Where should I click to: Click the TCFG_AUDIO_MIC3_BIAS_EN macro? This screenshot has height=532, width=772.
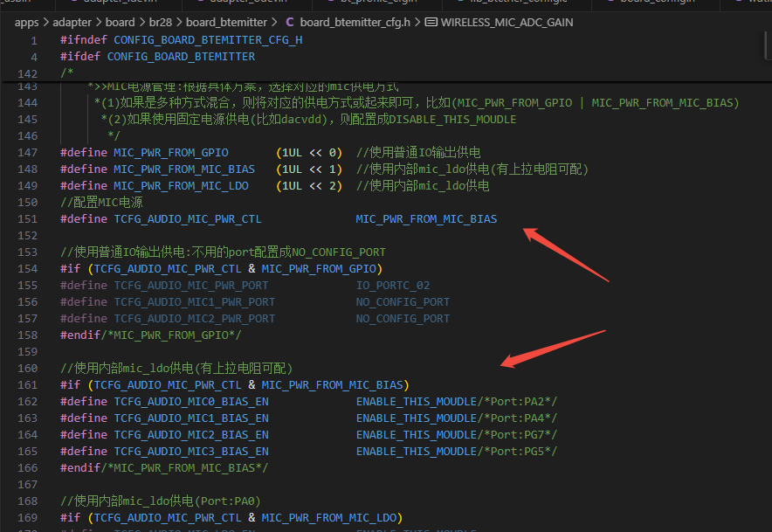[x=191, y=452]
